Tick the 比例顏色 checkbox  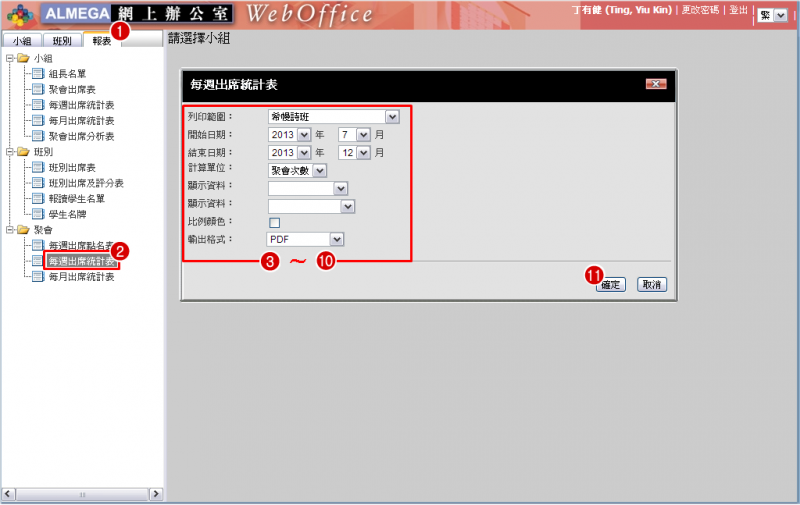[x=274, y=222]
